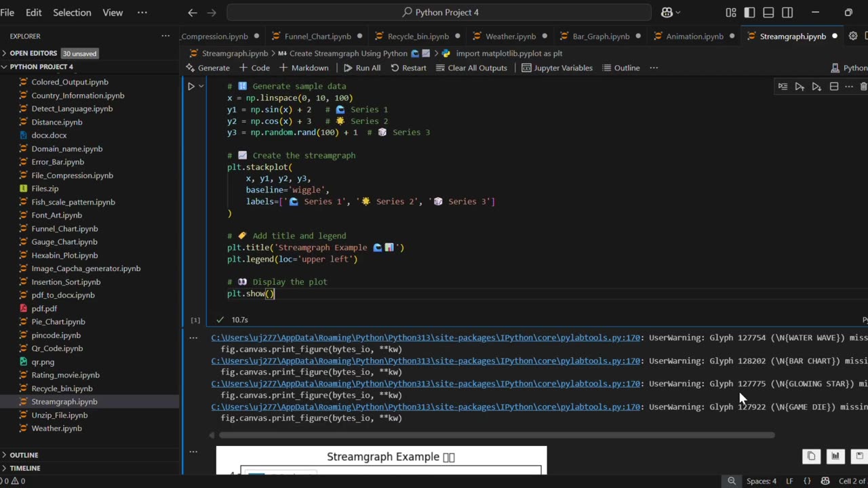Open plot in viewer chart icon
The image size is (868, 488).
(x=835, y=456)
